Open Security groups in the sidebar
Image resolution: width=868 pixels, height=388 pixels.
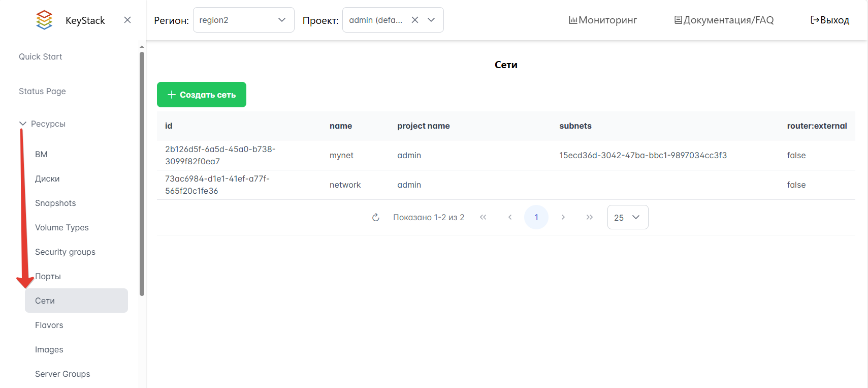65,252
